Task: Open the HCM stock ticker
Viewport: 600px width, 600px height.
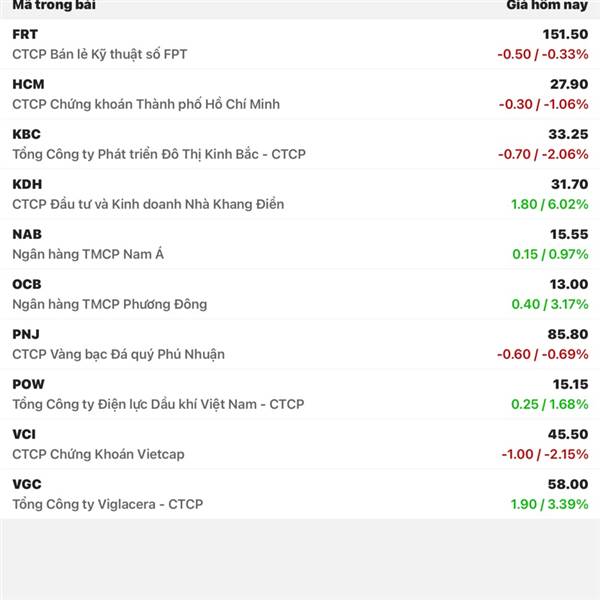Action: point(28,84)
